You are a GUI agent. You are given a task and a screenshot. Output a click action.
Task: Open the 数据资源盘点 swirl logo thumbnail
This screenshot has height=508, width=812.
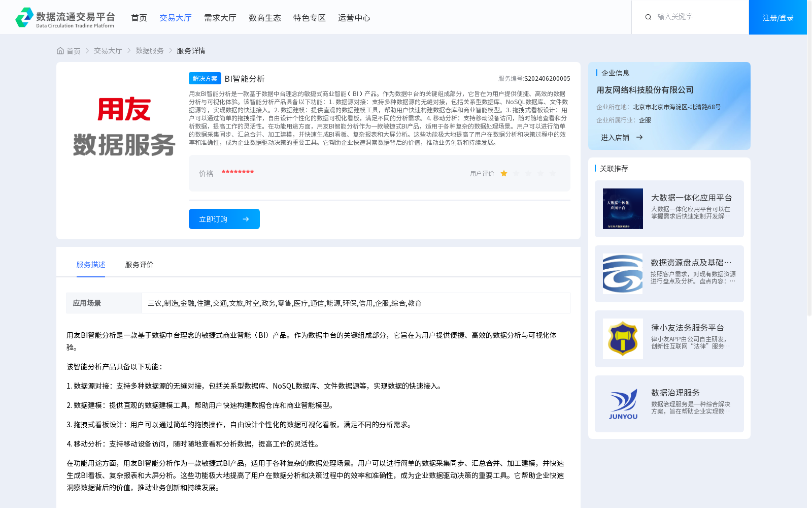pos(623,274)
